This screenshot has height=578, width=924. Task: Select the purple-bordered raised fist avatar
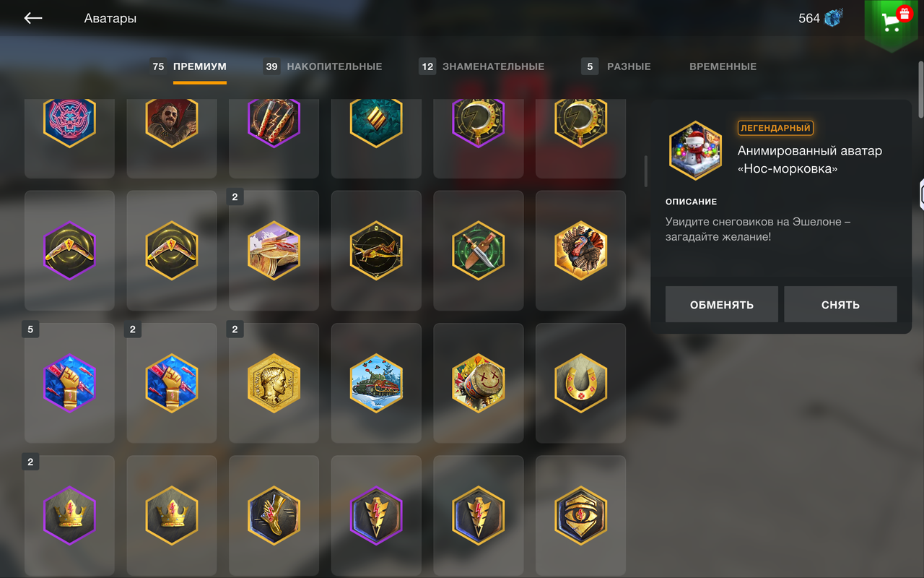coord(69,383)
